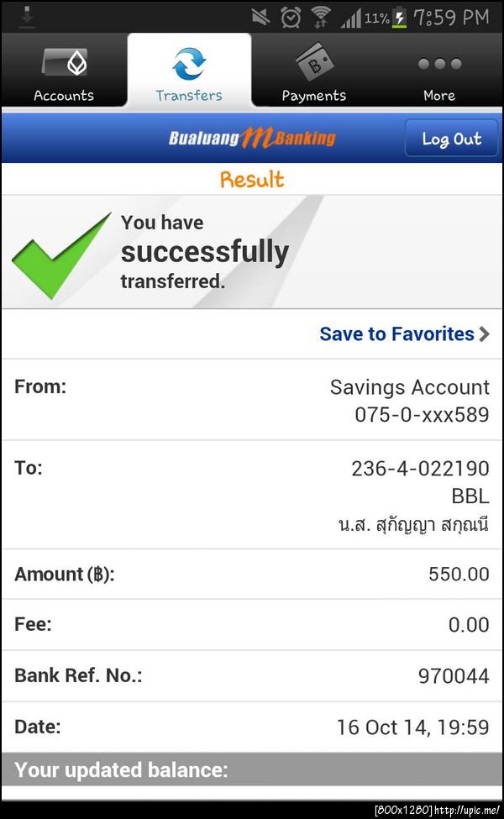Viewport: 504px width, 819px height.
Task: Switch to the Payments tab label
Action: (314, 96)
